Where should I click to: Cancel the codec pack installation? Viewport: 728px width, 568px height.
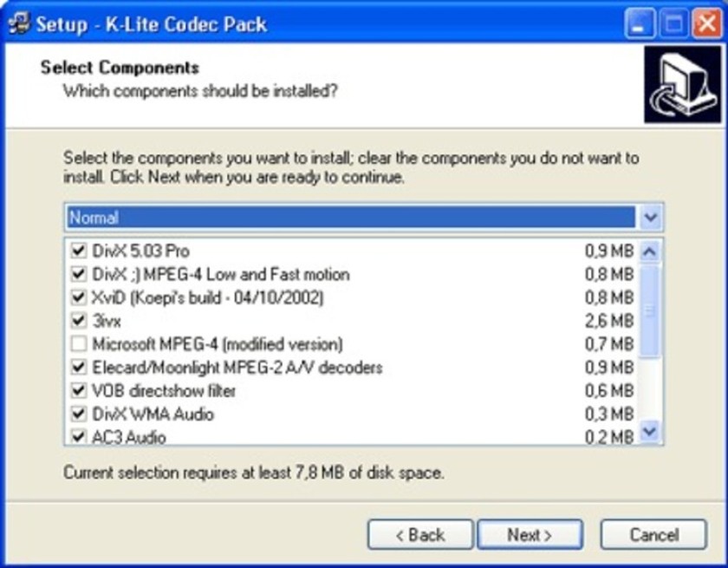click(653, 534)
